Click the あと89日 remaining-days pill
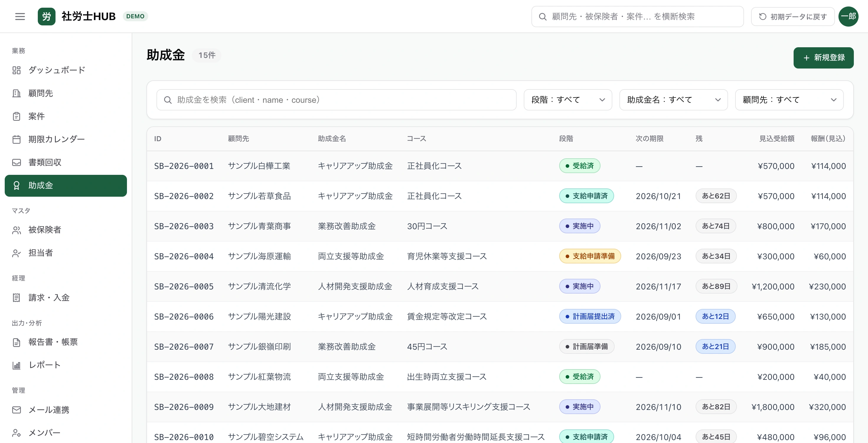 [716, 286]
